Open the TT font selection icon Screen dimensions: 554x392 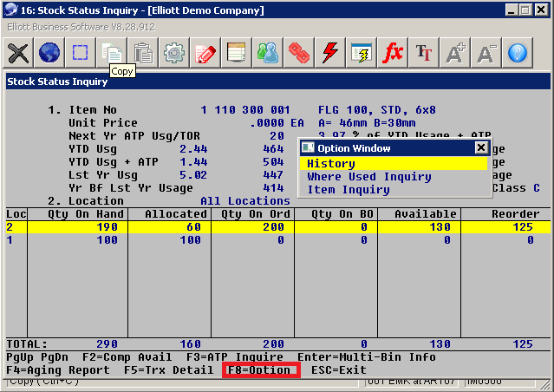click(x=423, y=53)
